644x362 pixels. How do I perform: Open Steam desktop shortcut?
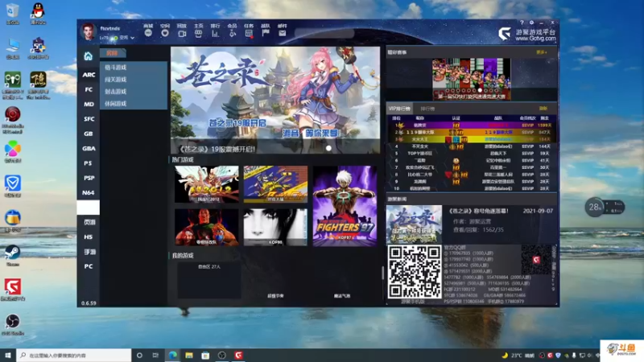[x=12, y=255]
